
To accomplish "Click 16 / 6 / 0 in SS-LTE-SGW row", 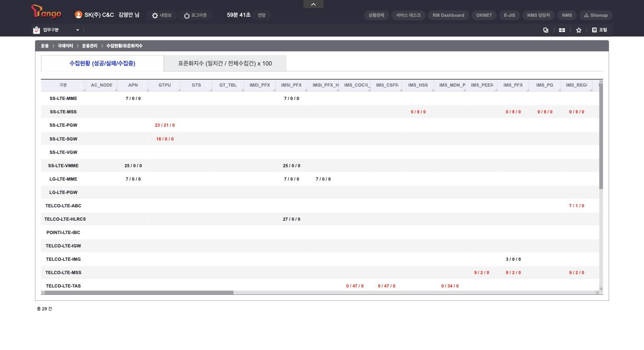I will tap(165, 139).
